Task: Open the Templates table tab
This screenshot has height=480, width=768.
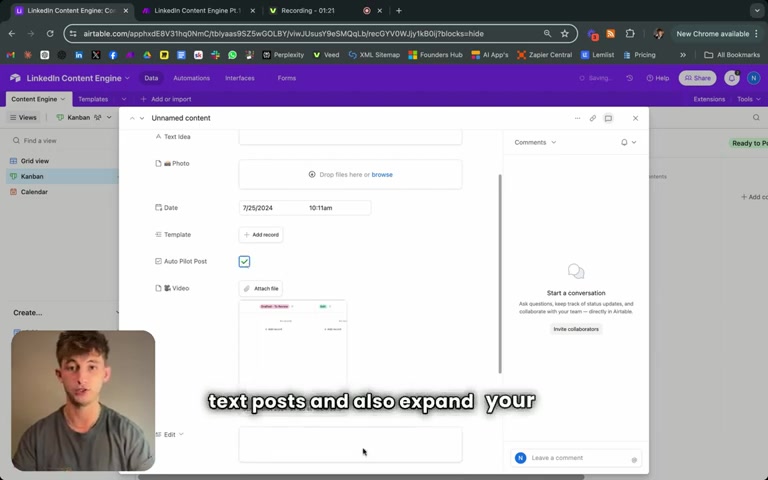Action: 93,99
